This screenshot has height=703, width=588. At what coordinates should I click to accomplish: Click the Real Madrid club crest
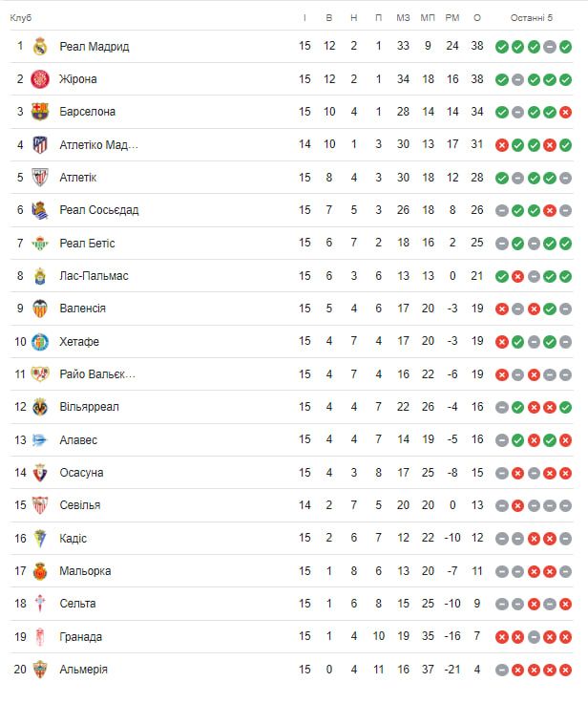[39, 46]
